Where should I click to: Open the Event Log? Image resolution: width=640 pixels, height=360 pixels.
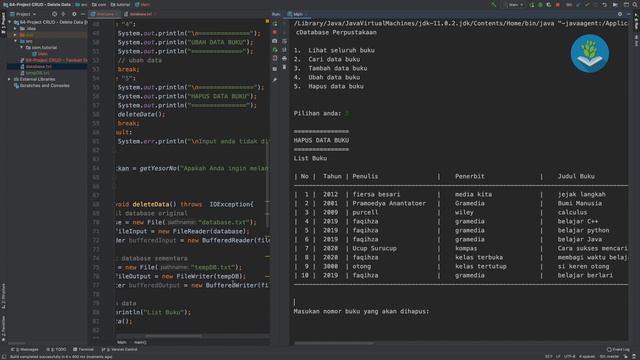[618, 349]
